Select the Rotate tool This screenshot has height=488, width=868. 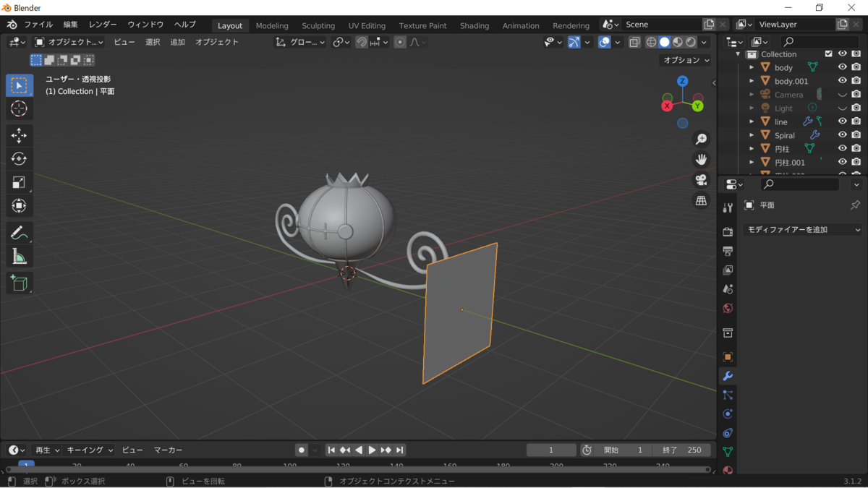(x=19, y=158)
